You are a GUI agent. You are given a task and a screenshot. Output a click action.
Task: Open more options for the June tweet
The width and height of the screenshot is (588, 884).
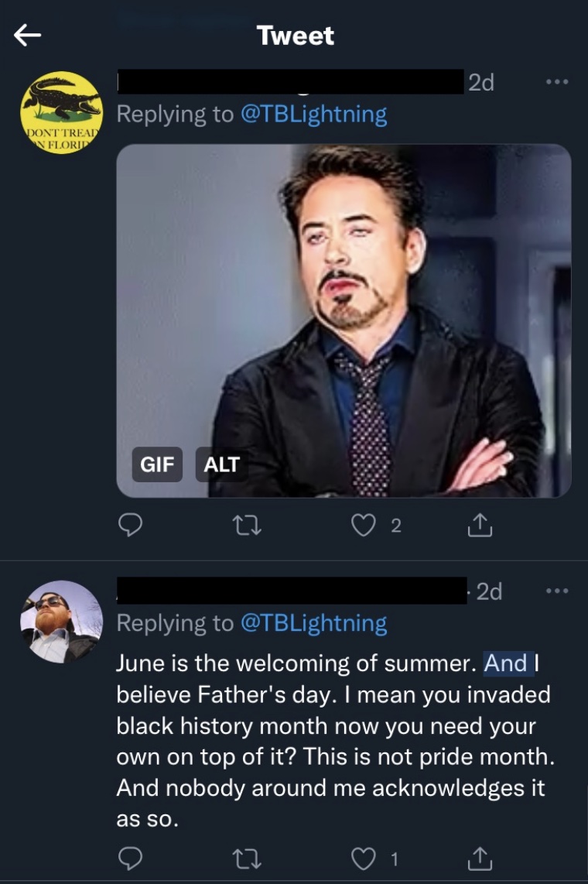click(556, 591)
